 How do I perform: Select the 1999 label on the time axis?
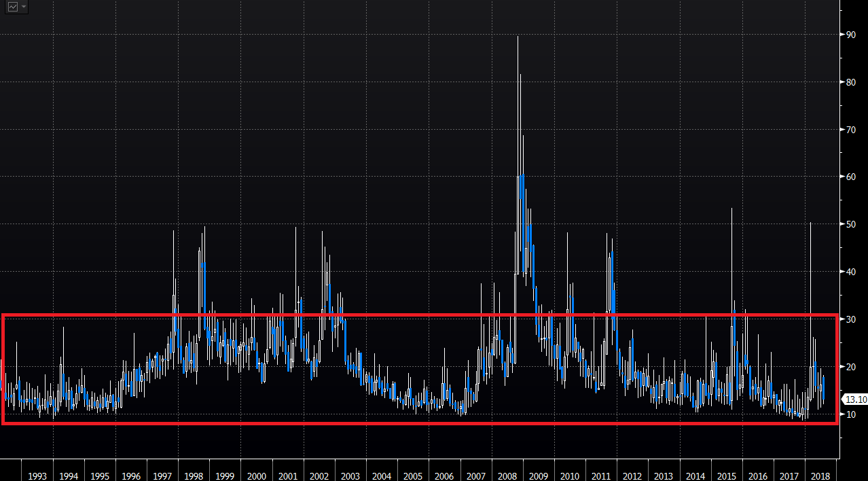tap(225, 477)
